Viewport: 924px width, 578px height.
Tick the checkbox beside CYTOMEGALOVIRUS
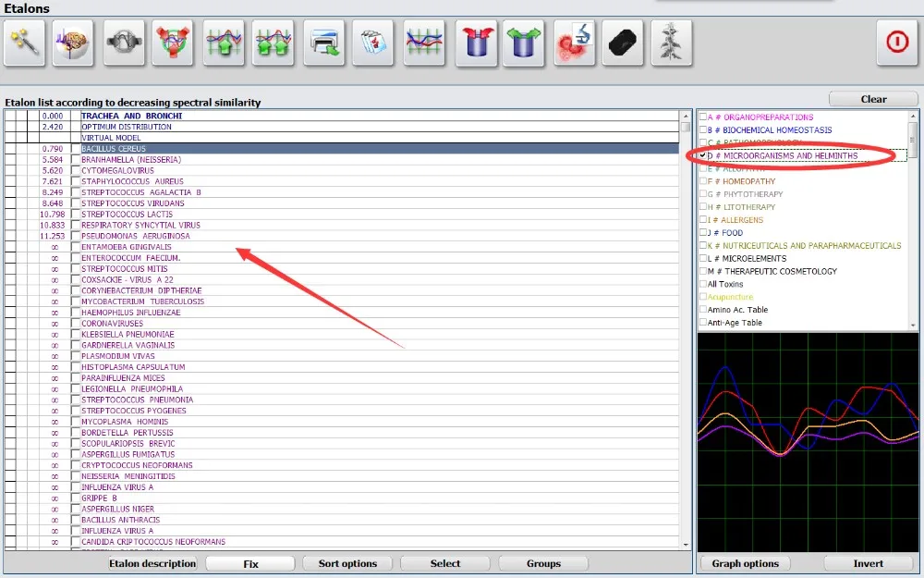coord(76,170)
